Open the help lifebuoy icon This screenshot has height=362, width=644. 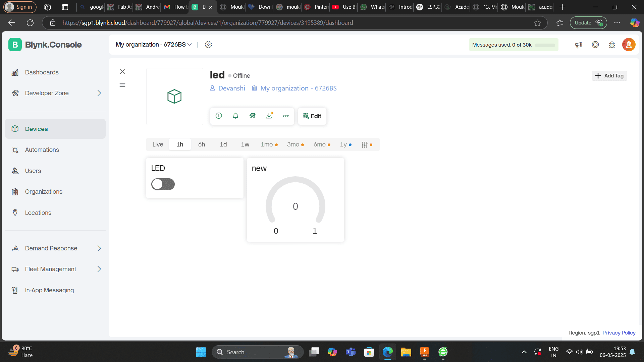[x=595, y=45]
